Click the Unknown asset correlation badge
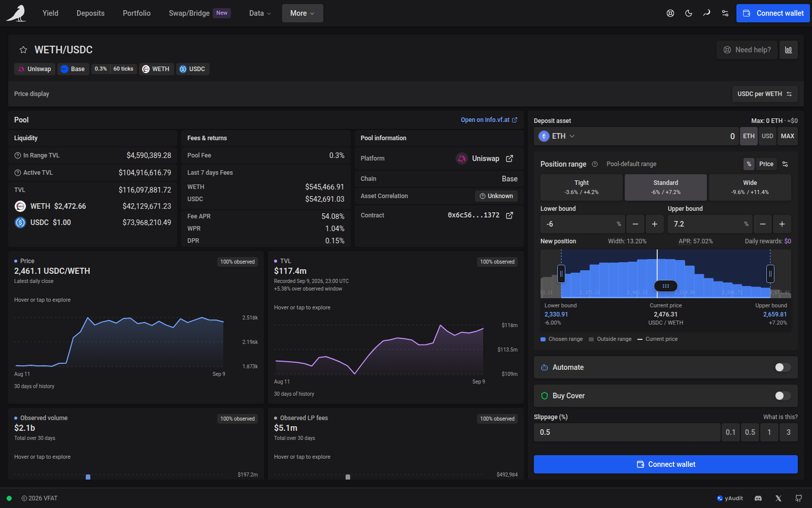 click(496, 196)
